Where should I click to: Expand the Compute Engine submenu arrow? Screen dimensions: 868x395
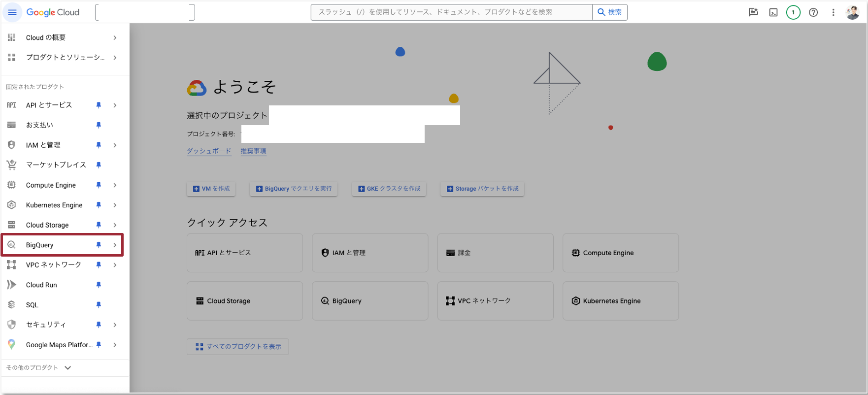(x=115, y=185)
